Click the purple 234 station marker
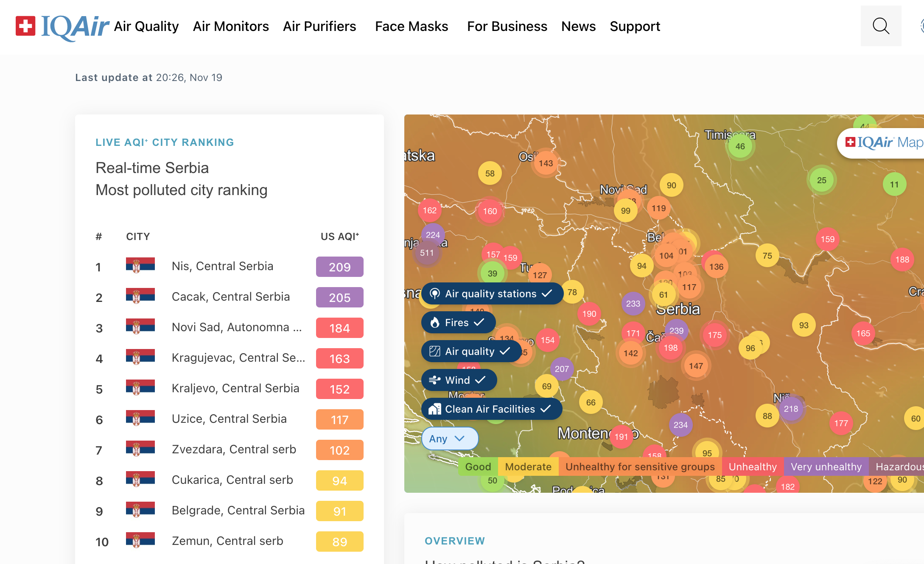This screenshot has width=924, height=564. pyautogui.click(x=680, y=425)
